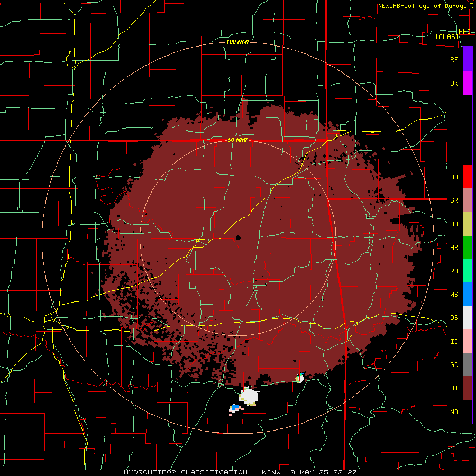Click the HYDROMETEOR CLASSIFICATION title text
The height and width of the screenshot is (476, 476).
[x=186, y=472]
